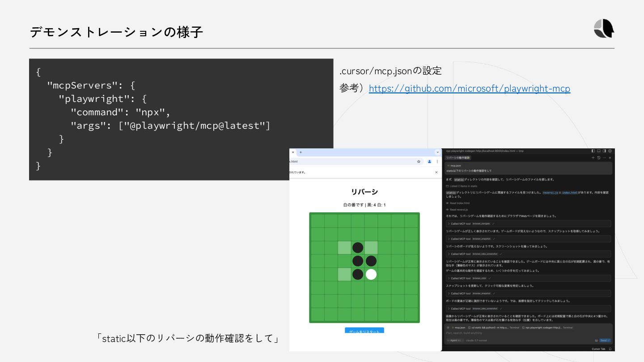Click the mcp.json context chip in input
The height and width of the screenshot is (362, 644).
458,328
